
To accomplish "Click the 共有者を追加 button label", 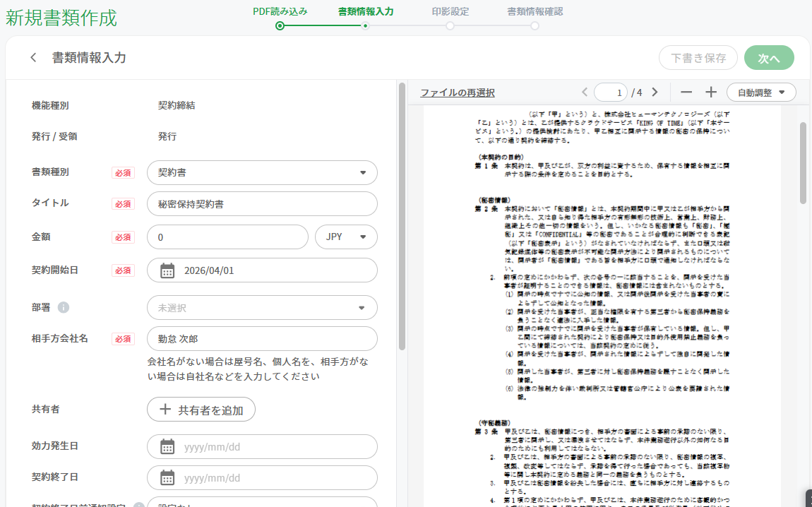I will 211,410.
